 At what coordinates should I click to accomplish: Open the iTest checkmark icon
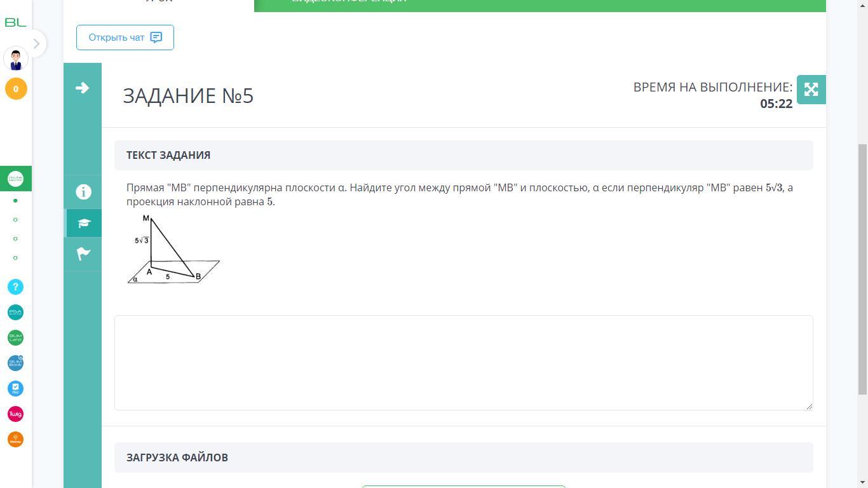tap(15, 389)
